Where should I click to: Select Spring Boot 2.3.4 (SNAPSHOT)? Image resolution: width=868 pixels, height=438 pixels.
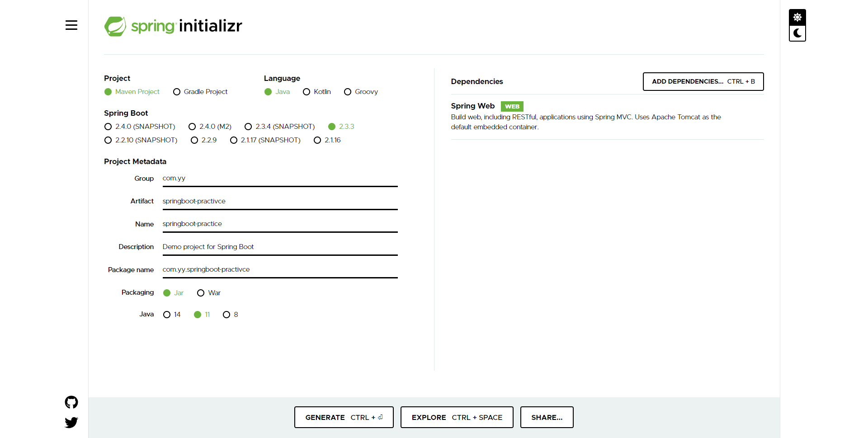280,127
